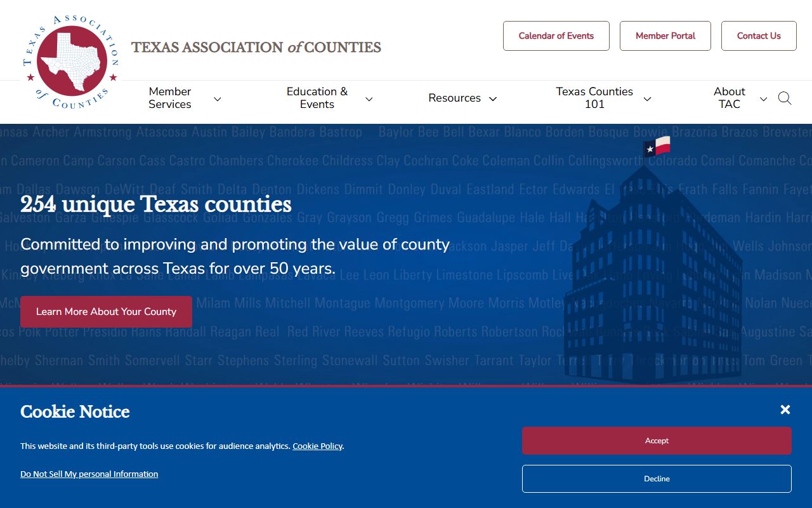The height and width of the screenshot is (508, 812).
Task: Click the 254 unique Texas counties heading
Action: 156,204
